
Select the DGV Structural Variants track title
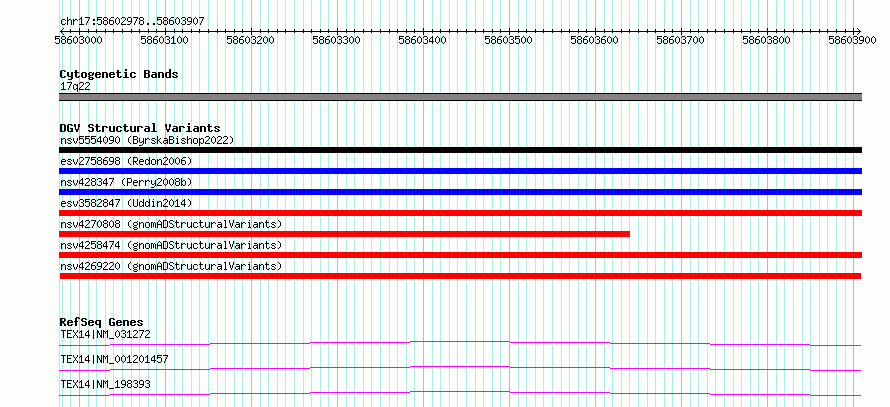[x=140, y=128]
